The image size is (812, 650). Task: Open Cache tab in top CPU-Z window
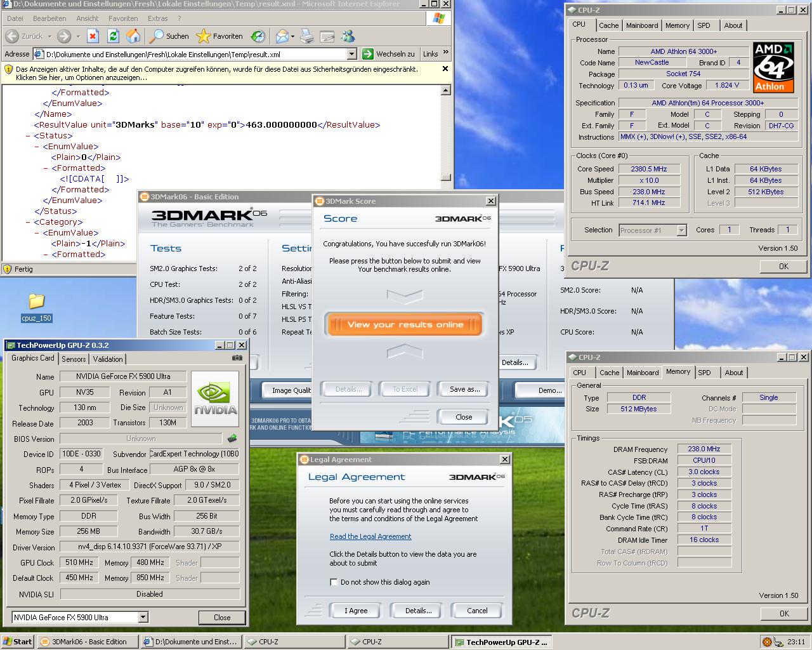coord(609,25)
